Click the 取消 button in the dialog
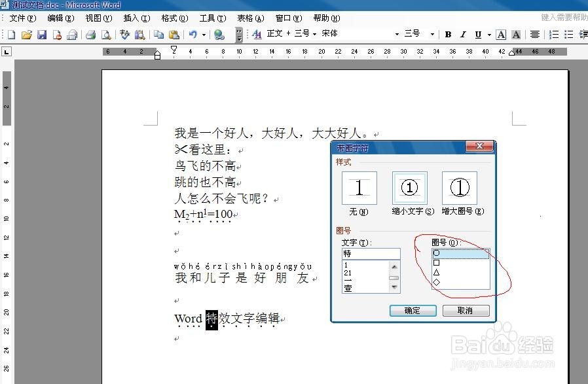This screenshot has height=384, width=588. 466,311
